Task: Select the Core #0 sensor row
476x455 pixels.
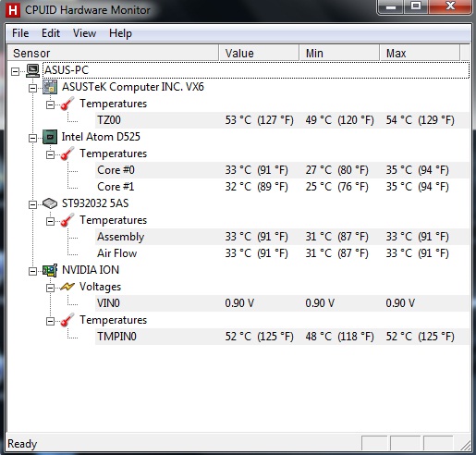Action: (x=282, y=170)
